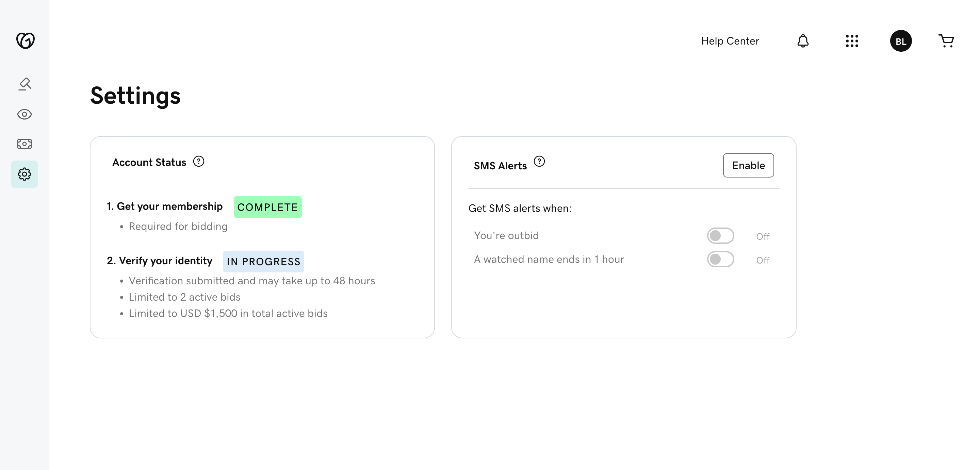The width and height of the screenshot is (980, 470).
Task: Open notifications bell icon
Action: (x=803, y=41)
